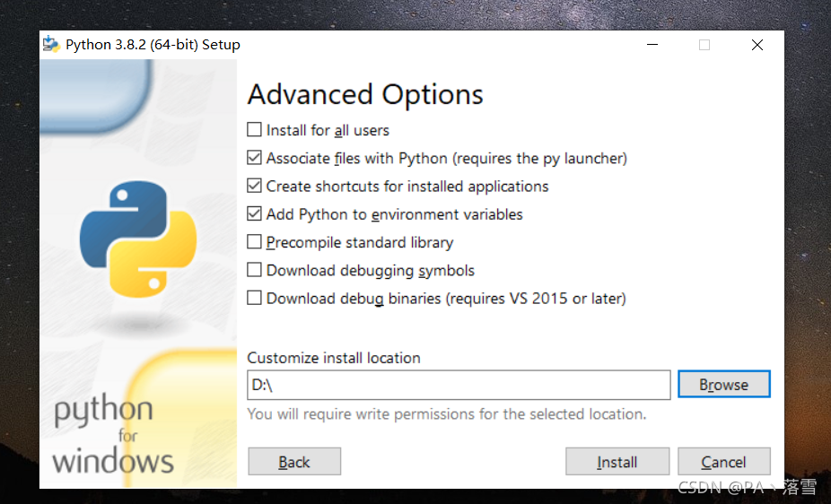Close the Python Setup window
The image size is (831, 504).
click(757, 45)
